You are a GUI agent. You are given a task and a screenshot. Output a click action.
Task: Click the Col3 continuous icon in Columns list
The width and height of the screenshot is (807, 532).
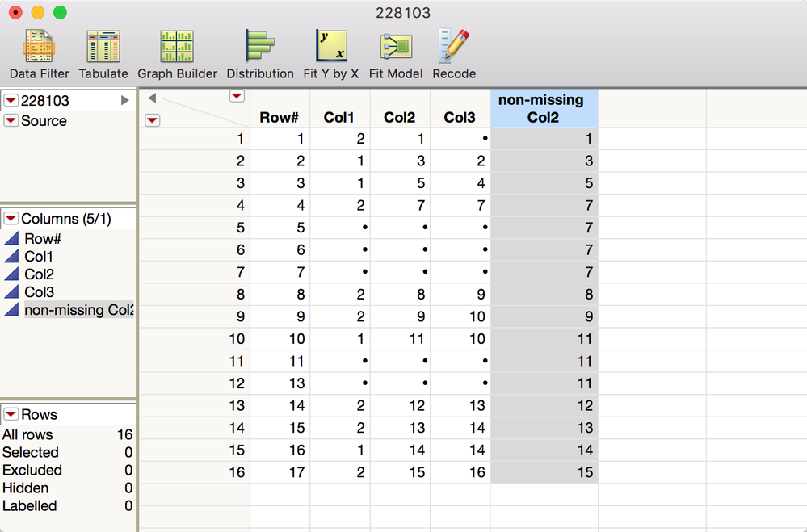11,291
